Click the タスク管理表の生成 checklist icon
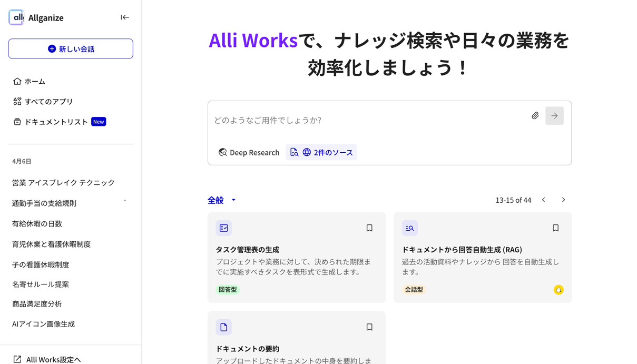637x364 pixels. 224,228
